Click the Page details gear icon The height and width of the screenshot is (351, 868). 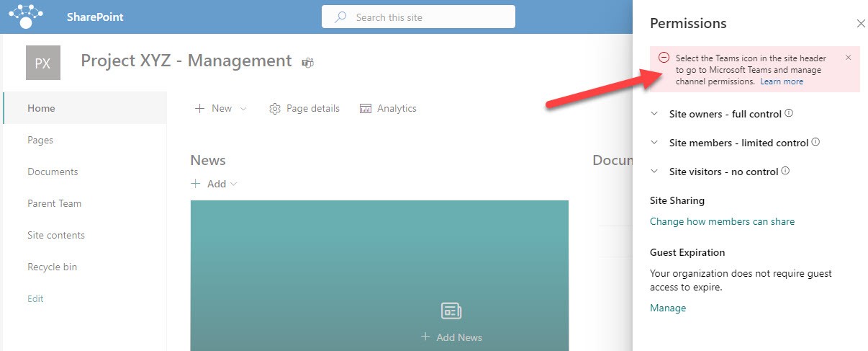274,109
